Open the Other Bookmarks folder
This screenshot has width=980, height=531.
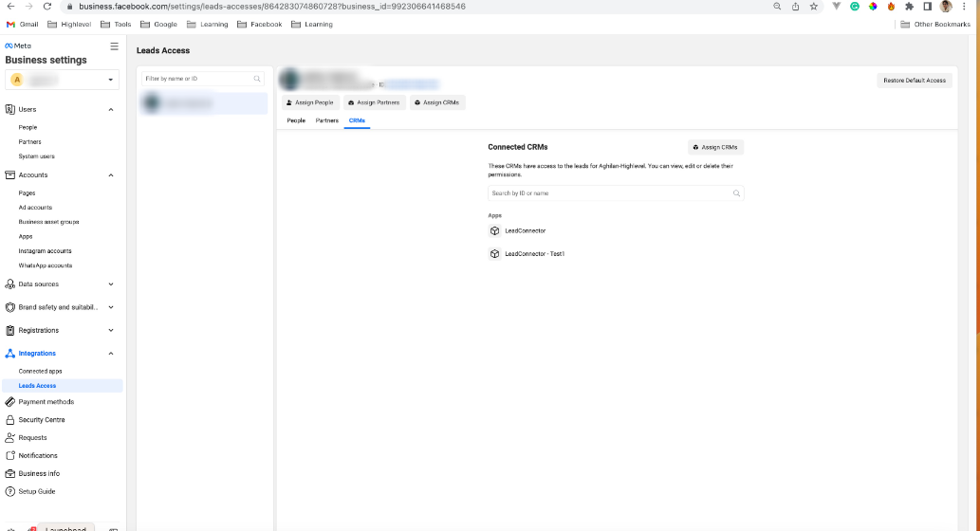pyautogui.click(x=935, y=25)
